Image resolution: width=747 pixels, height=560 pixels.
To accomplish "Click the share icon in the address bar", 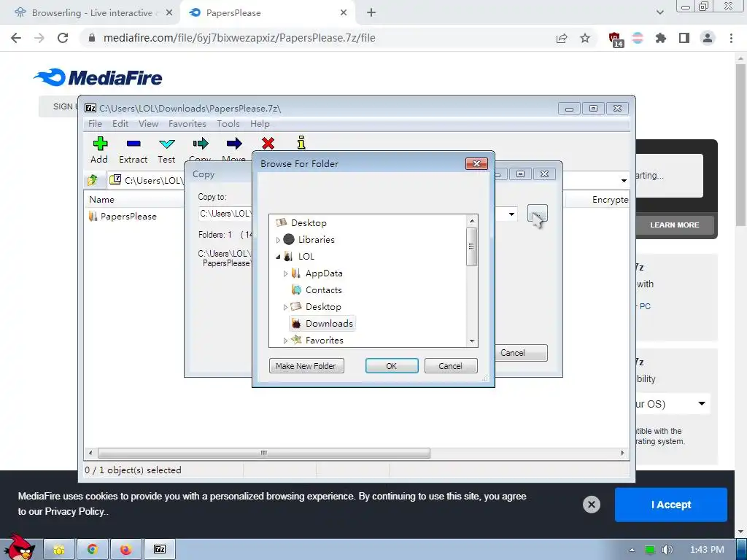I will tap(562, 38).
